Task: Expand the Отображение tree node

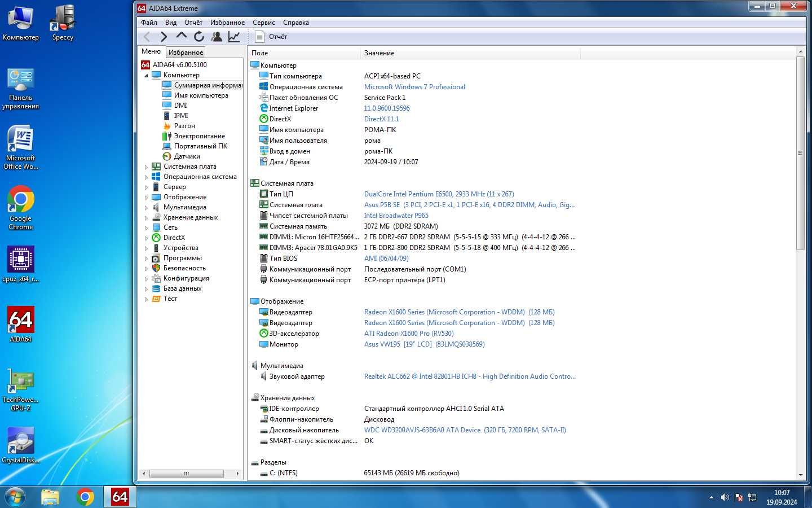Action: click(x=146, y=197)
